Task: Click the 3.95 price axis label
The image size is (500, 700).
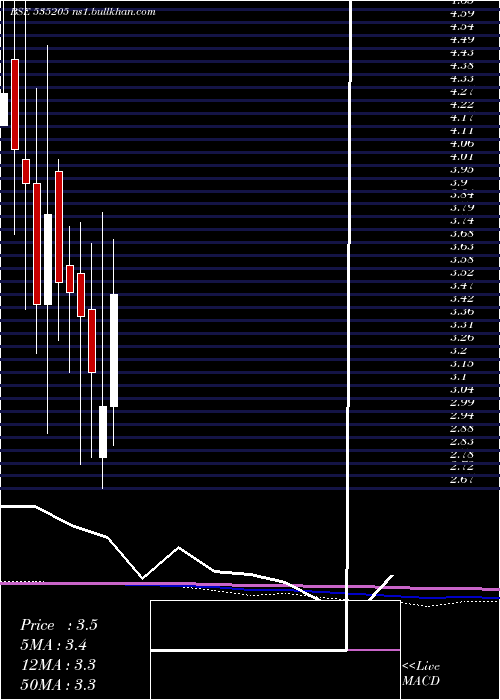Action: (462, 169)
